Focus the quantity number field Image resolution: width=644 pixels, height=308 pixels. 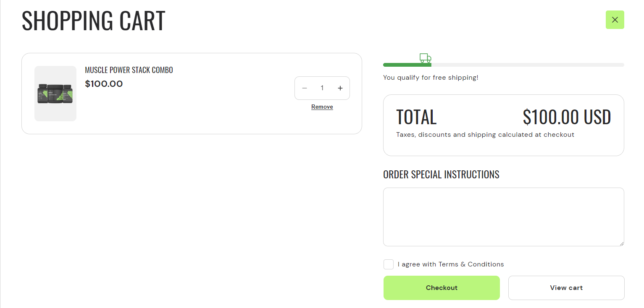tap(322, 88)
